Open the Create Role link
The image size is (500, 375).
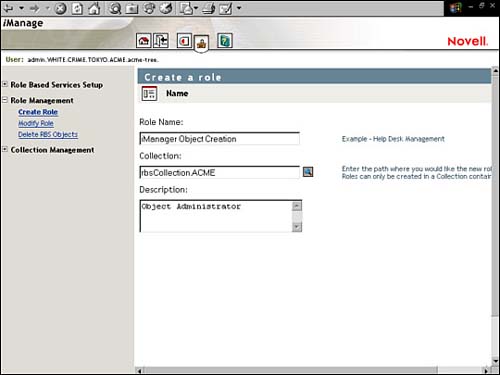tap(38, 112)
